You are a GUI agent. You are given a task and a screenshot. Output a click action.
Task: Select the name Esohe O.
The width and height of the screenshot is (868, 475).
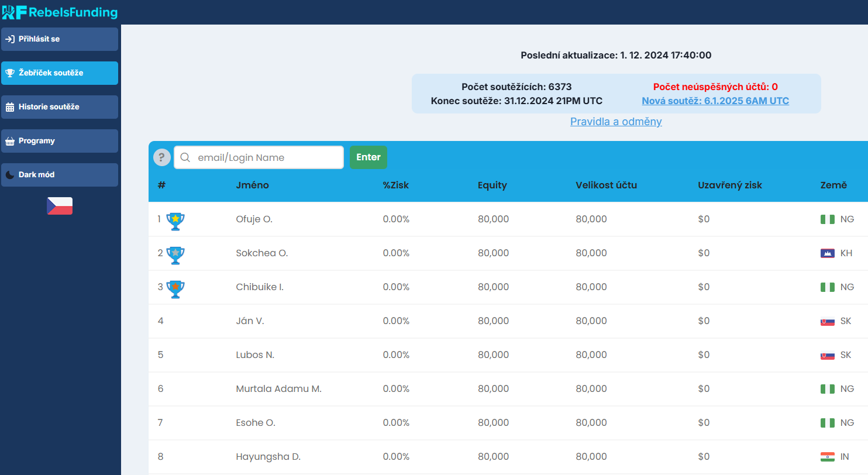tap(256, 423)
